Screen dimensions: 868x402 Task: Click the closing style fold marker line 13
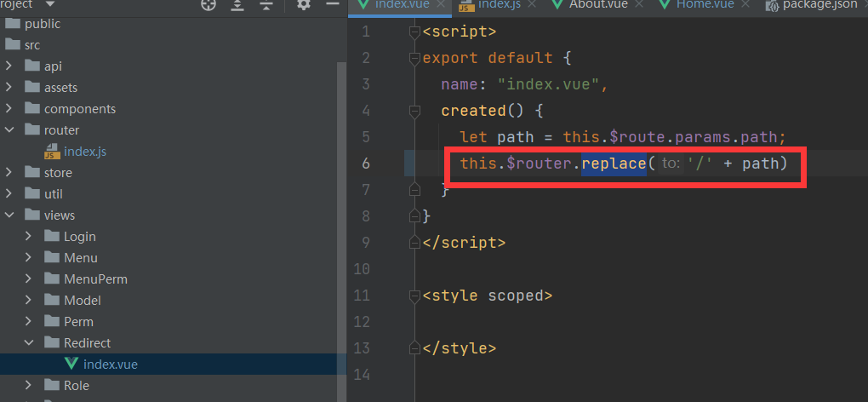[x=414, y=348]
